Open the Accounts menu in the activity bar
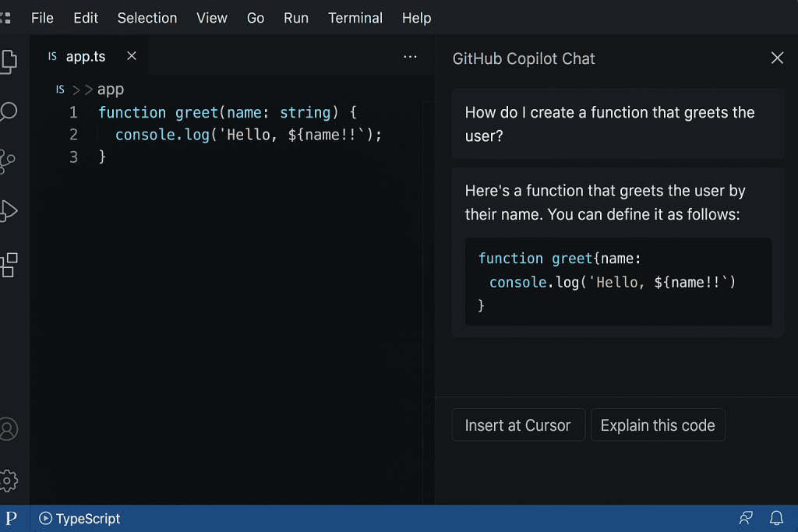 (9, 429)
